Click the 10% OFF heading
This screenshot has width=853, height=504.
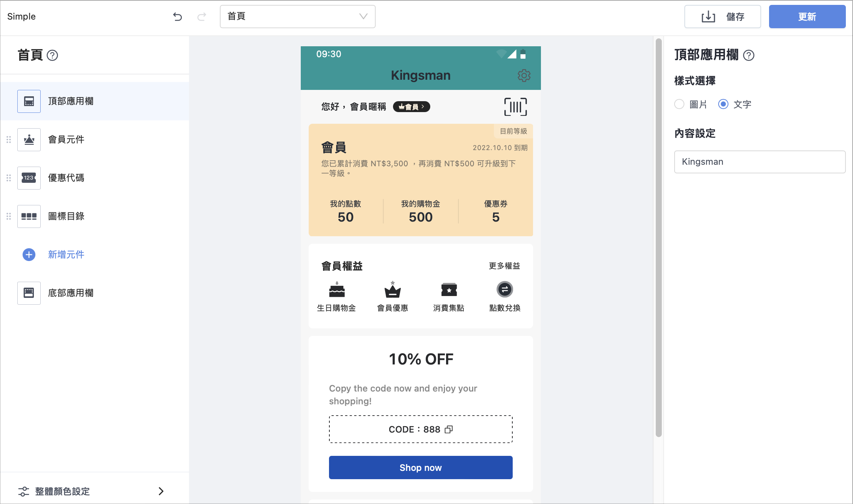pyautogui.click(x=421, y=359)
